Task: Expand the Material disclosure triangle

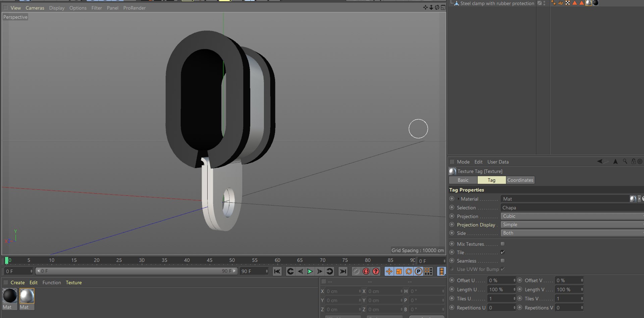Action: tap(459, 199)
